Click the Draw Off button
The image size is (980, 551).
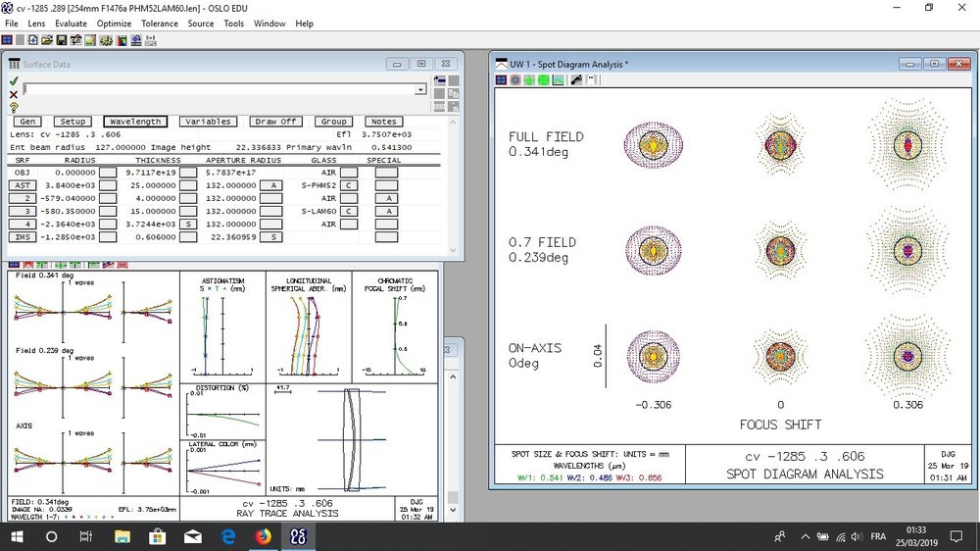point(275,122)
